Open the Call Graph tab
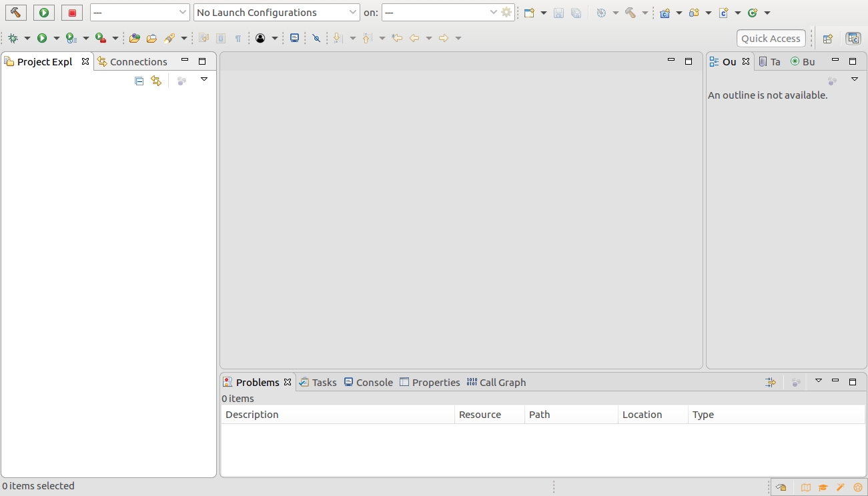 pos(496,382)
